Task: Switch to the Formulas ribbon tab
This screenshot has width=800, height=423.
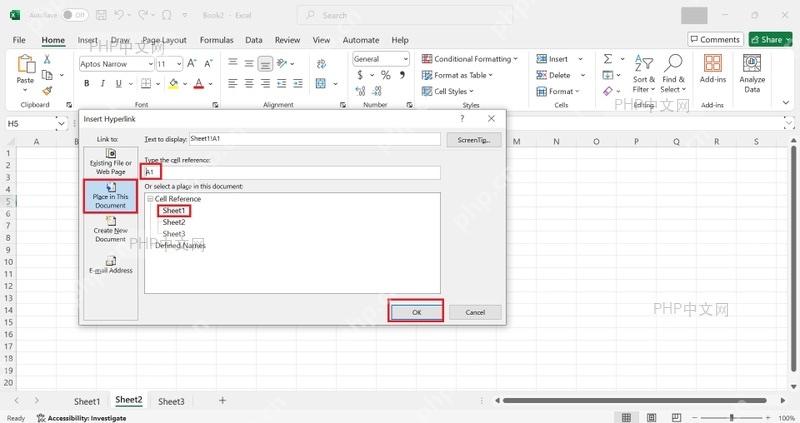Action: coord(216,40)
